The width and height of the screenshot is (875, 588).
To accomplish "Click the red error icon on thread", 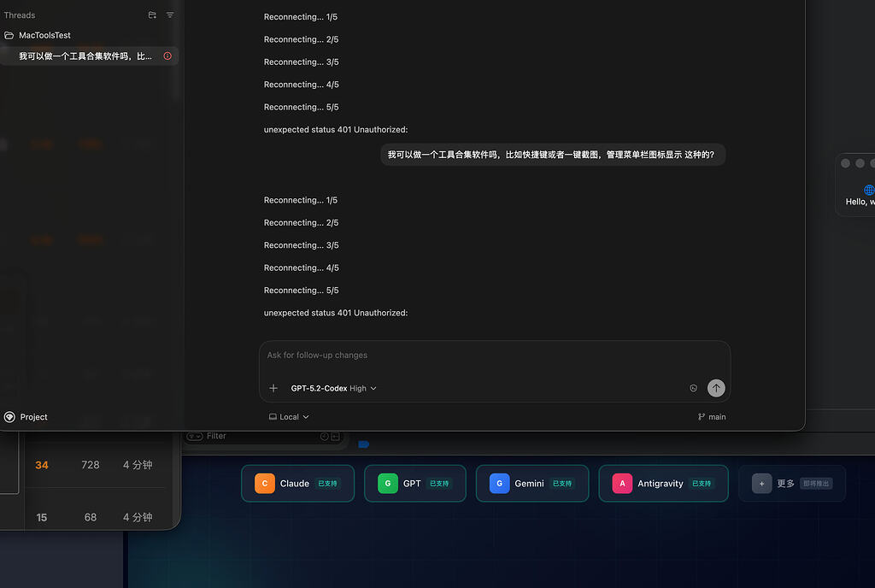I will point(167,56).
